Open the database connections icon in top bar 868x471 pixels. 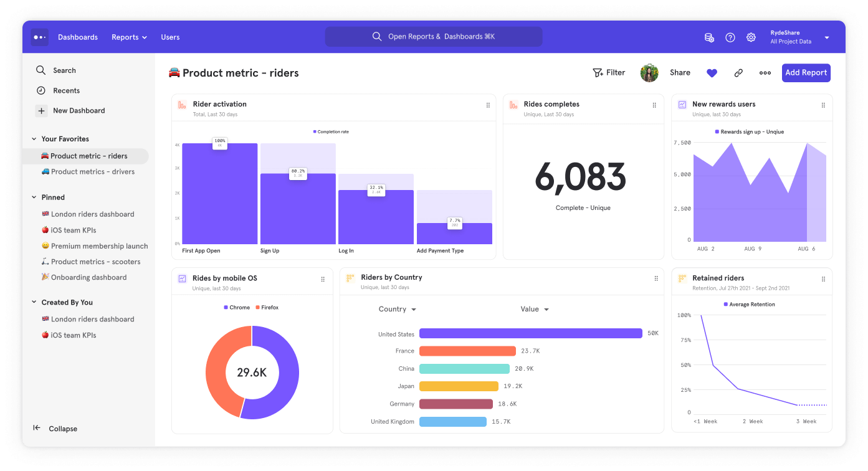point(709,37)
